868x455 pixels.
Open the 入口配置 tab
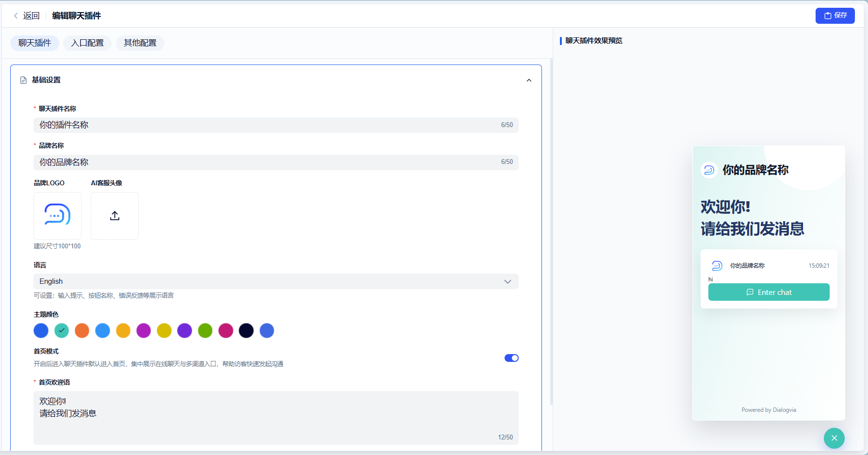(x=87, y=43)
